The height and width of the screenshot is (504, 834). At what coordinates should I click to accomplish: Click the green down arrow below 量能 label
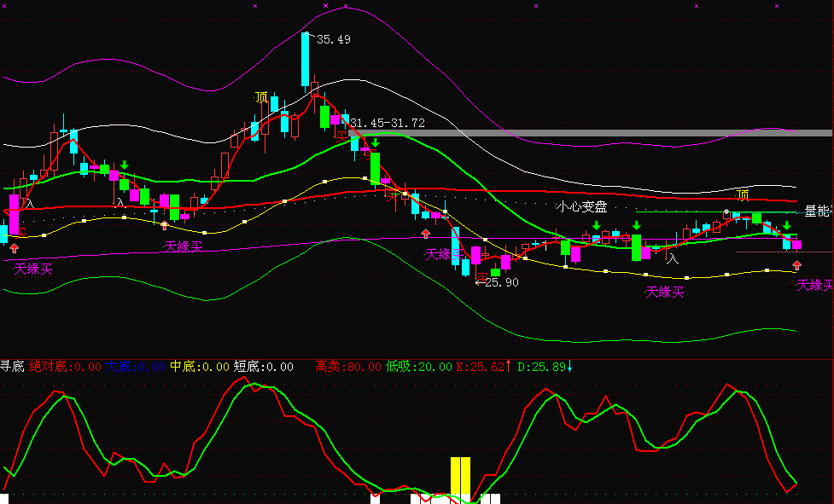(787, 226)
